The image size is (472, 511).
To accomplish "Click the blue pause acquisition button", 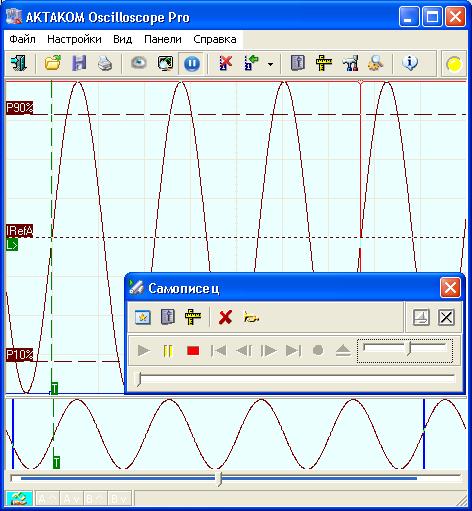I will 192,63.
